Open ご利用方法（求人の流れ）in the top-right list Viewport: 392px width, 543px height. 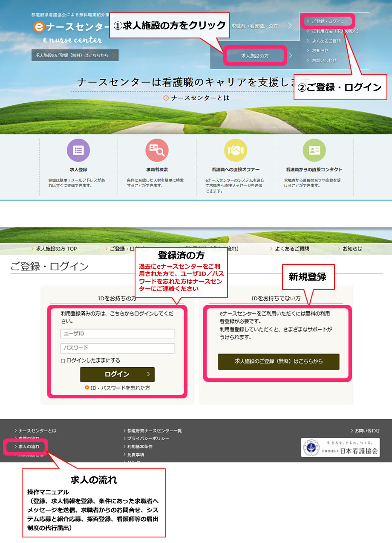335,31
